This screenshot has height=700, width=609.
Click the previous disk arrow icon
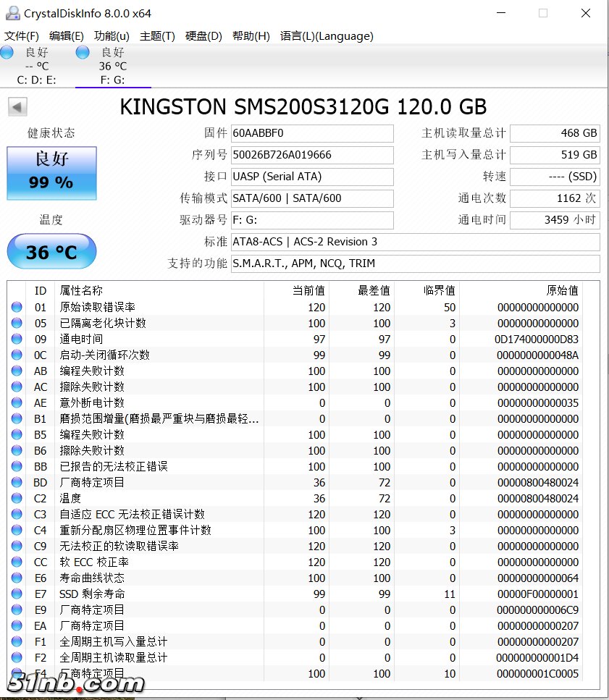[x=17, y=107]
